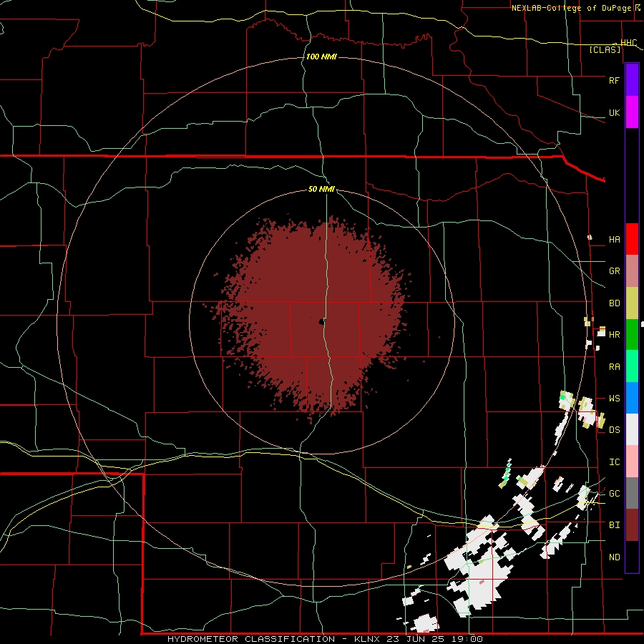Image resolution: width=644 pixels, height=644 pixels.
Task: Click the yellow-olive BD color swatch
Action: click(632, 303)
